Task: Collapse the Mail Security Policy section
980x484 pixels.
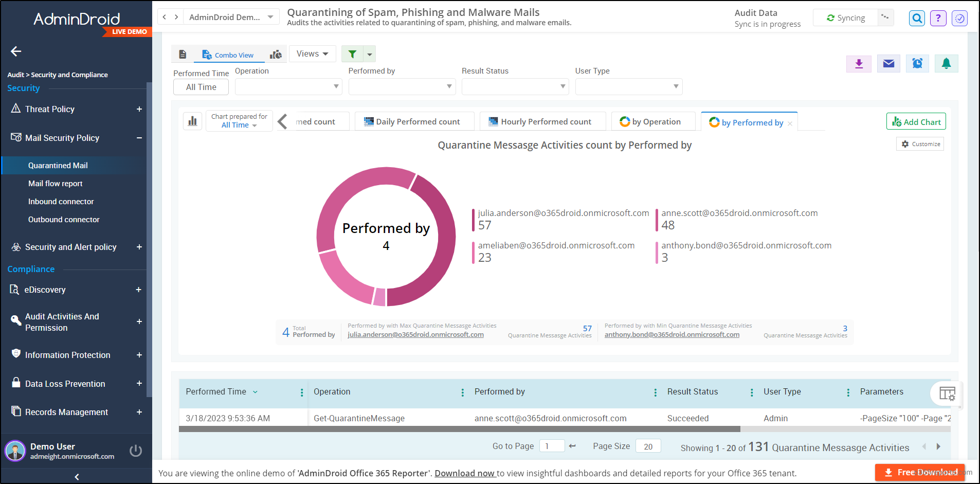Action: 138,138
